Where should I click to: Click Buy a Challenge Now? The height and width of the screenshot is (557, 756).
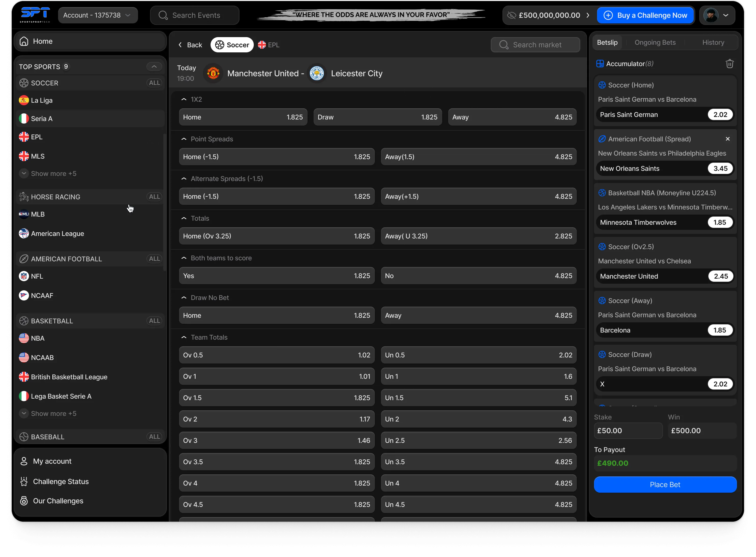pyautogui.click(x=645, y=15)
